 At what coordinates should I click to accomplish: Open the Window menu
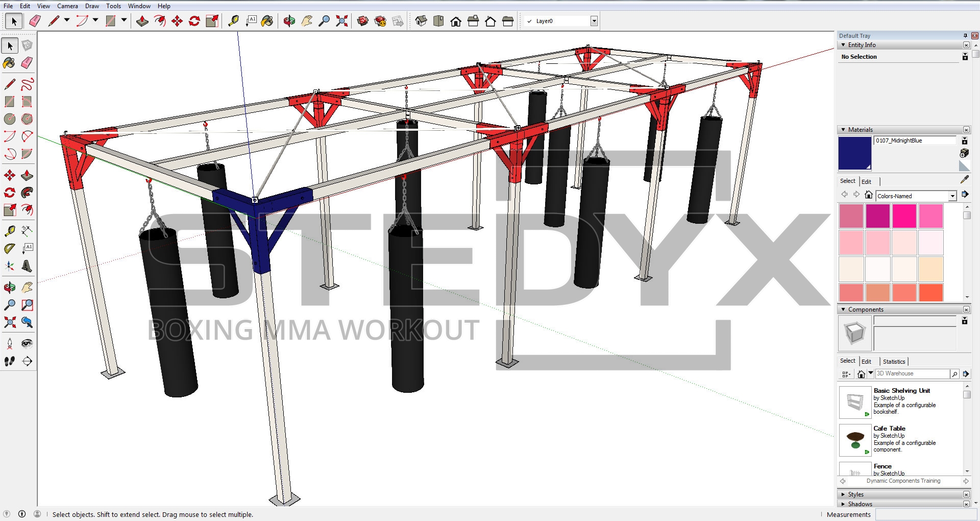click(x=139, y=6)
